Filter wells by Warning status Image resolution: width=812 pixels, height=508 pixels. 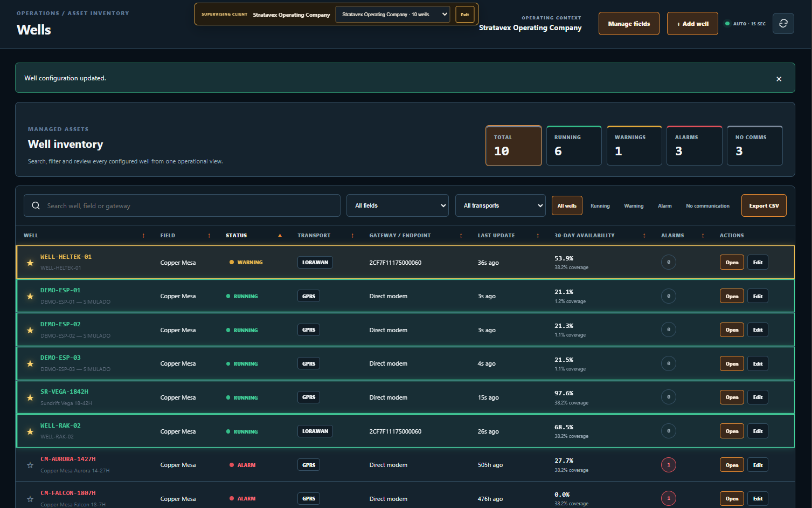tap(634, 205)
